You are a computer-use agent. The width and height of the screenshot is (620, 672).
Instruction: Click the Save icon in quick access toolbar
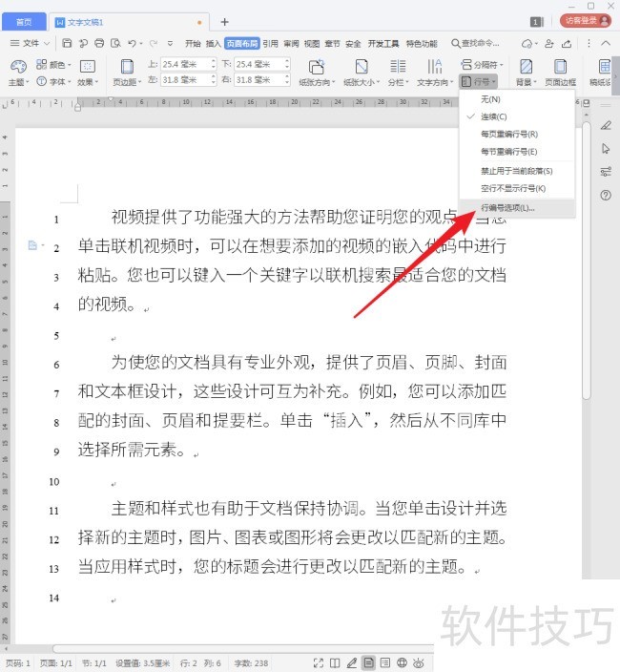[x=67, y=43]
